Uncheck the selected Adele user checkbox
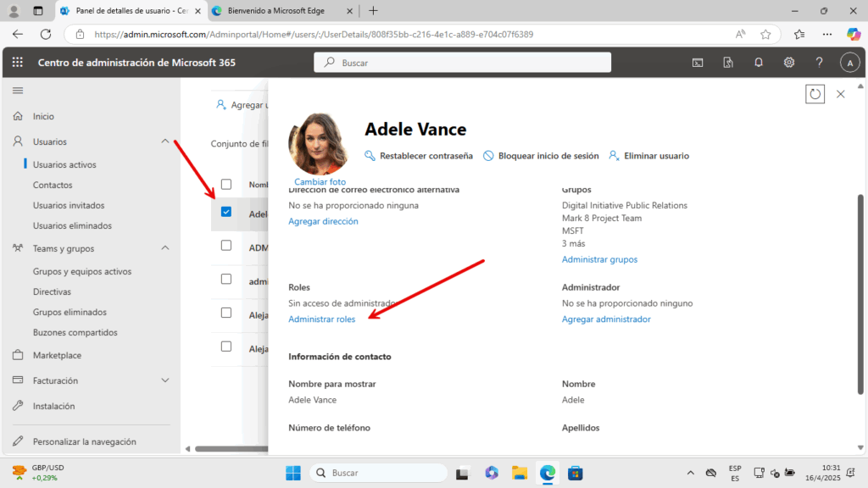 click(226, 212)
